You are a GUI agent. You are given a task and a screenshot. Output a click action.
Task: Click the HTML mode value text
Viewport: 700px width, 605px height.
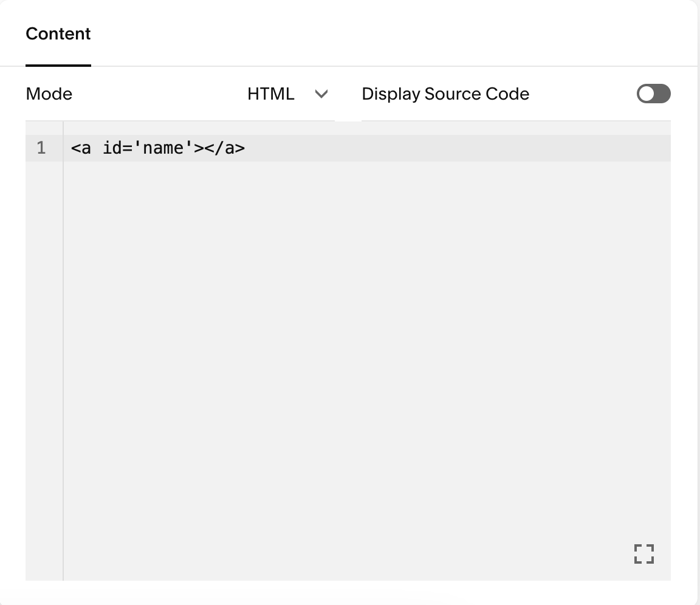click(x=270, y=94)
